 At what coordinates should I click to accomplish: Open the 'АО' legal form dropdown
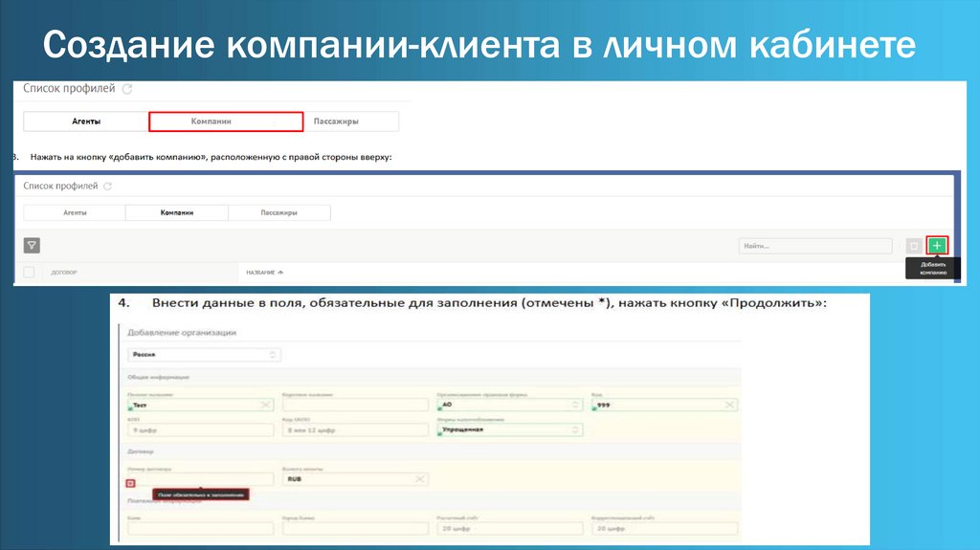510,405
